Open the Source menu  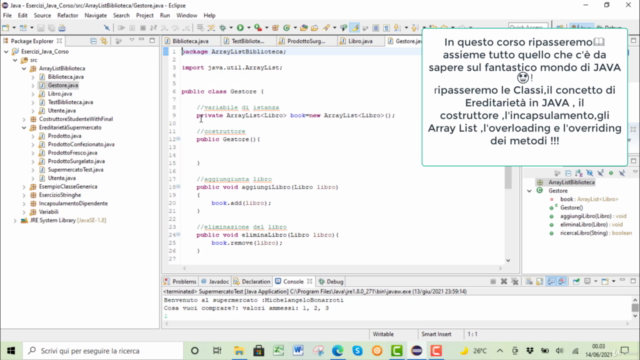(x=42, y=15)
